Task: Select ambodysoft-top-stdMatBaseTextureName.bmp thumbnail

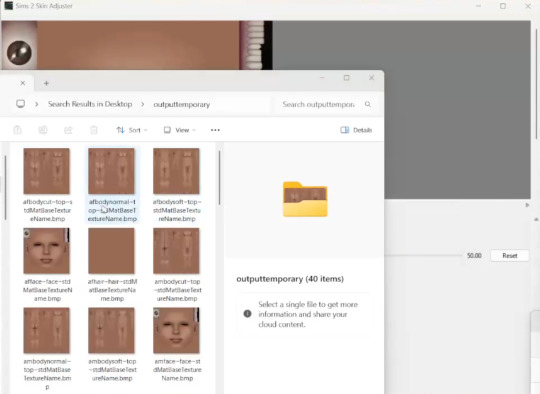Action: point(111,330)
